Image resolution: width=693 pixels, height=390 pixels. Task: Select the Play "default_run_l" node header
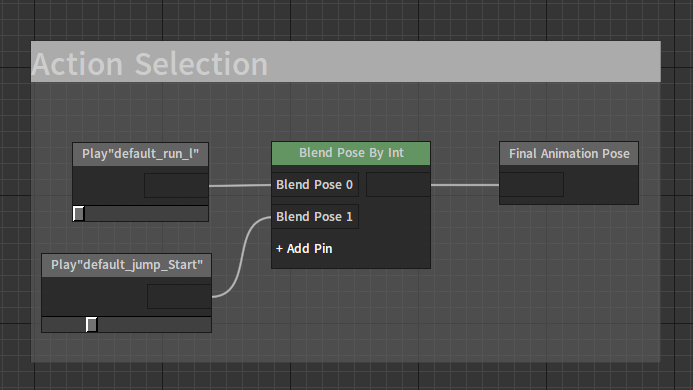[x=141, y=154]
